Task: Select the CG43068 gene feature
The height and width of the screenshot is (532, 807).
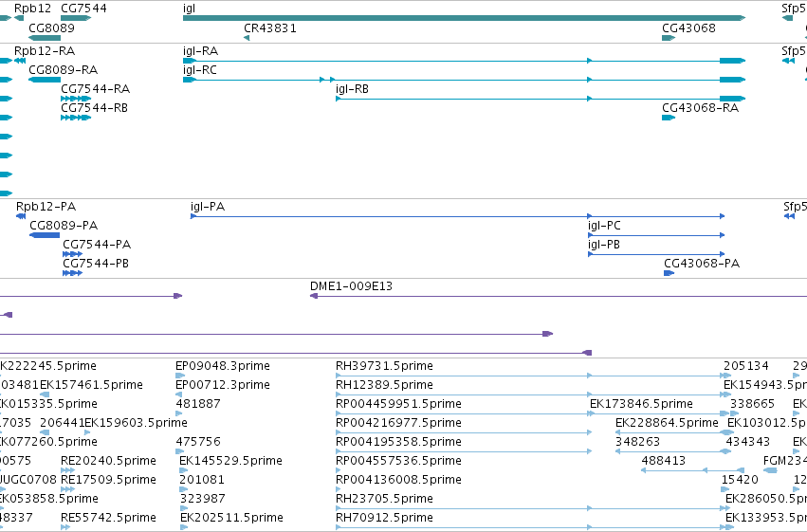Action: [668, 38]
